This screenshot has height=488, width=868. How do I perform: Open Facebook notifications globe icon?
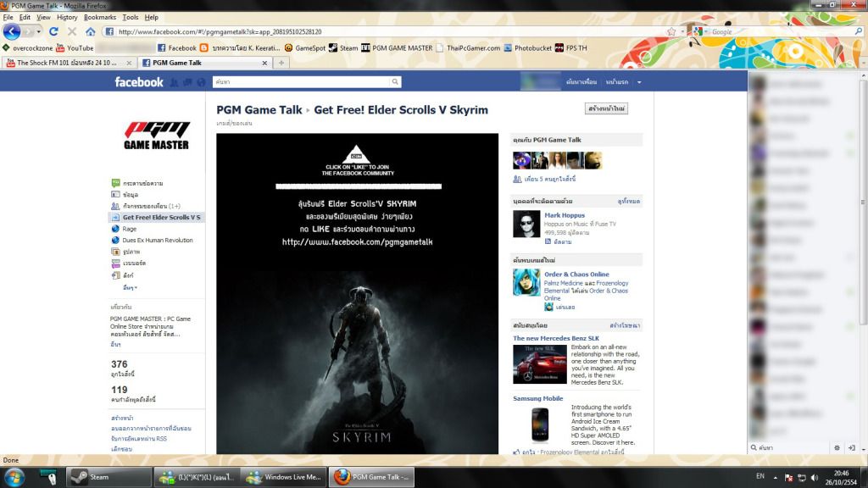pyautogui.click(x=201, y=82)
